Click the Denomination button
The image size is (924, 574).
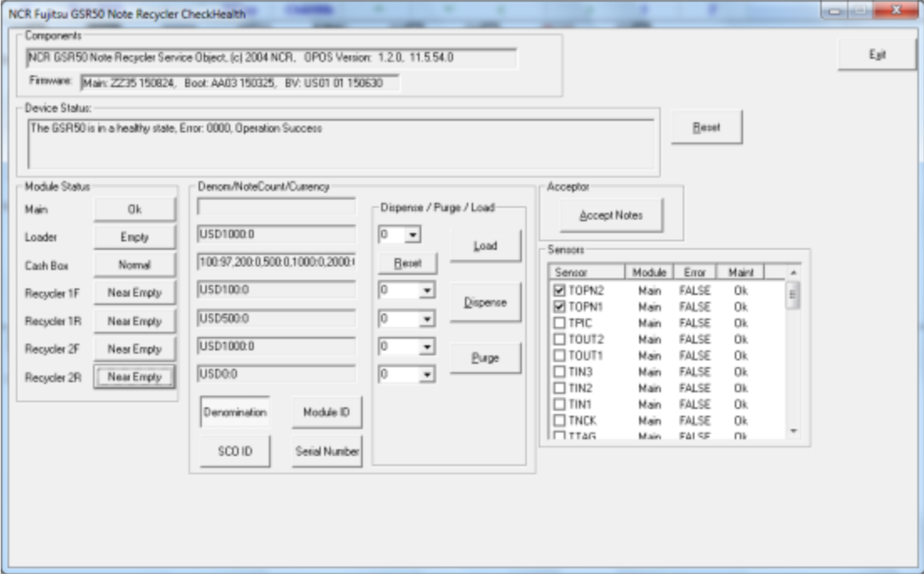pos(235,412)
